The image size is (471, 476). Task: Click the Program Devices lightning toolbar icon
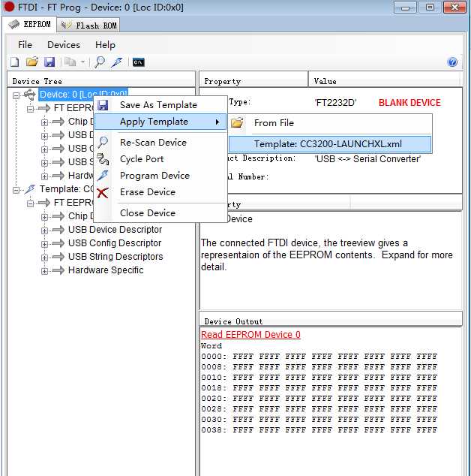pos(117,62)
